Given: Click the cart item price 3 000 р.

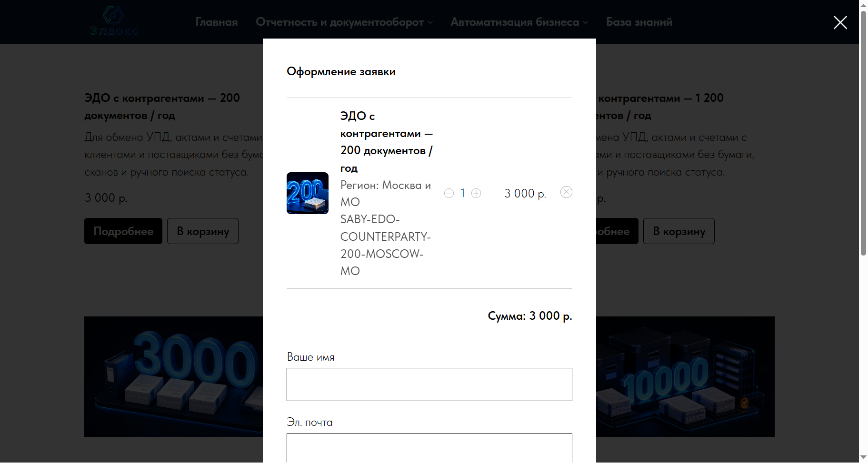Looking at the screenshot, I should [x=525, y=194].
